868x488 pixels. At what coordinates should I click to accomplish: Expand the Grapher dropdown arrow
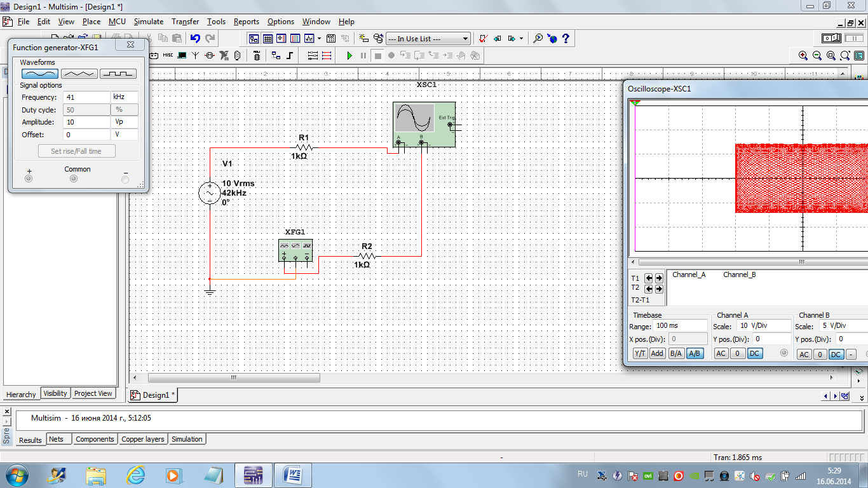click(319, 39)
